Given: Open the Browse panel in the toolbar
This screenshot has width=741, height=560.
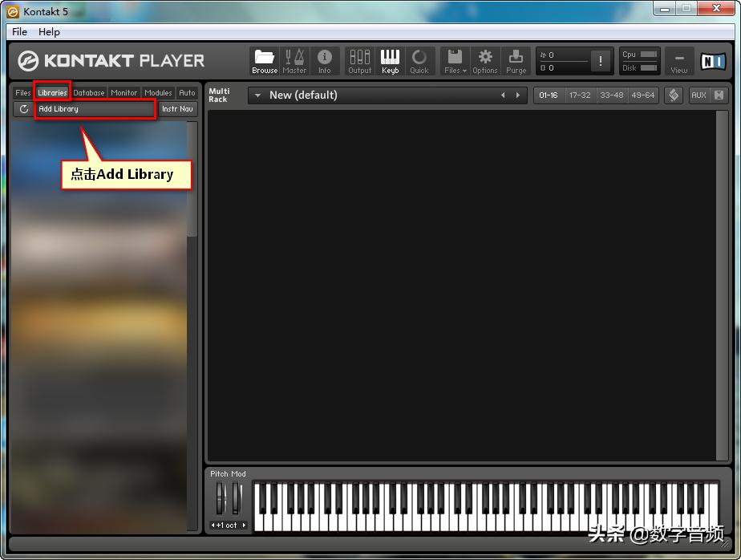Looking at the screenshot, I should [x=265, y=60].
